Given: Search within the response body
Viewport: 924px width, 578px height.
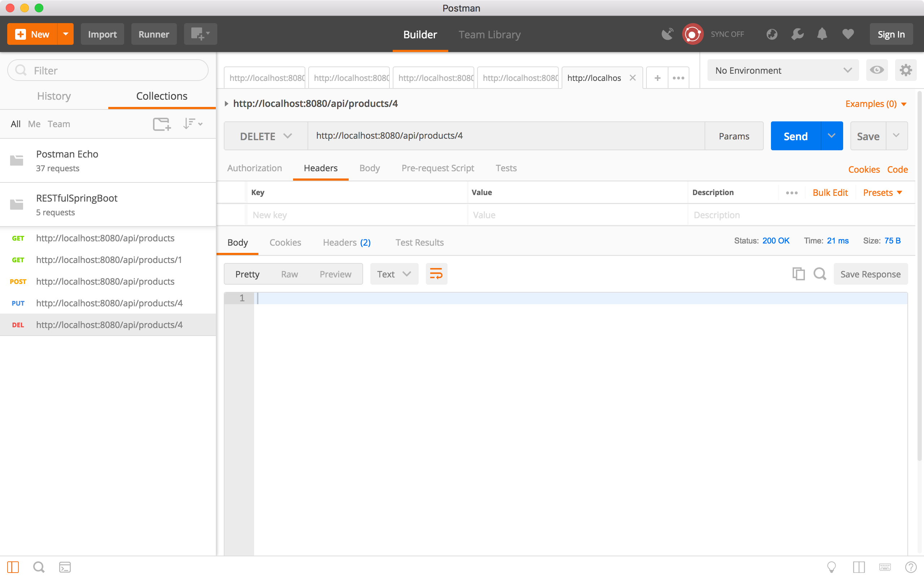Looking at the screenshot, I should tap(820, 274).
